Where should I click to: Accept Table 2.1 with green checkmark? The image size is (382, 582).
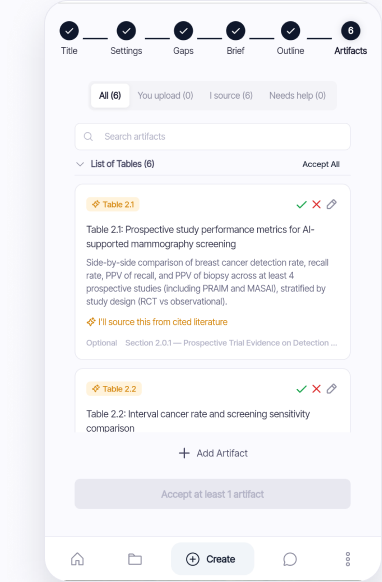tap(301, 205)
